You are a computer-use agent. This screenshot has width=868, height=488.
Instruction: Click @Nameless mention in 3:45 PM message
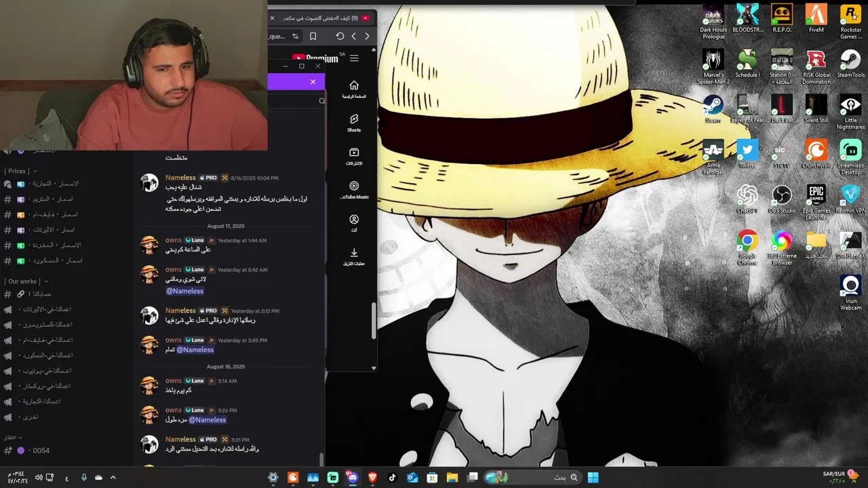pos(195,350)
